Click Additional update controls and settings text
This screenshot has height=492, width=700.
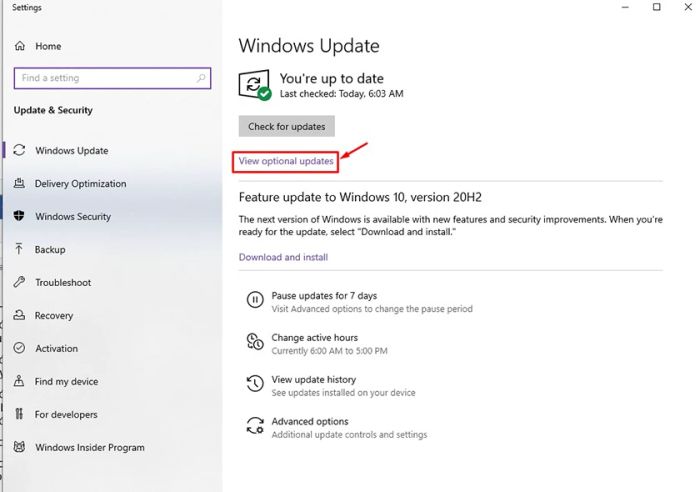(349, 435)
